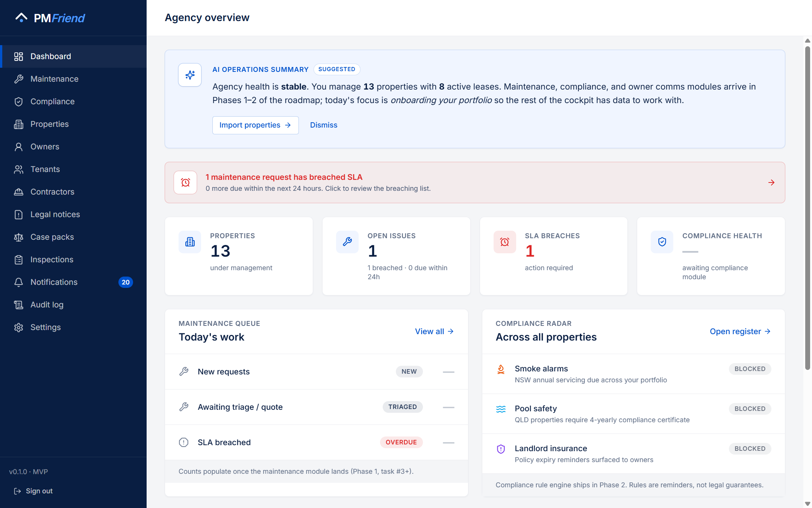
Task: Click BLOCKED badge on Landlord insurance row
Action: click(750, 449)
